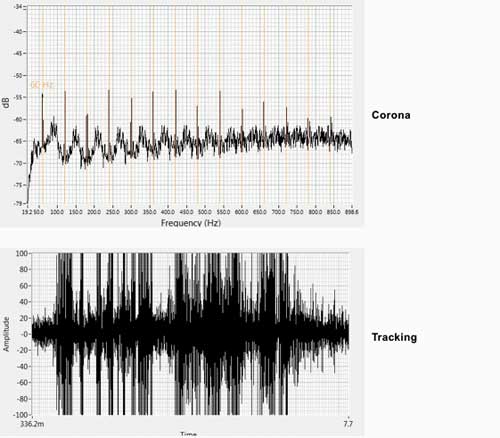Viewport: 500px width, 438px height.
Task: Click the -65 tick on dB axis
Action: click(x=19, y=141)
